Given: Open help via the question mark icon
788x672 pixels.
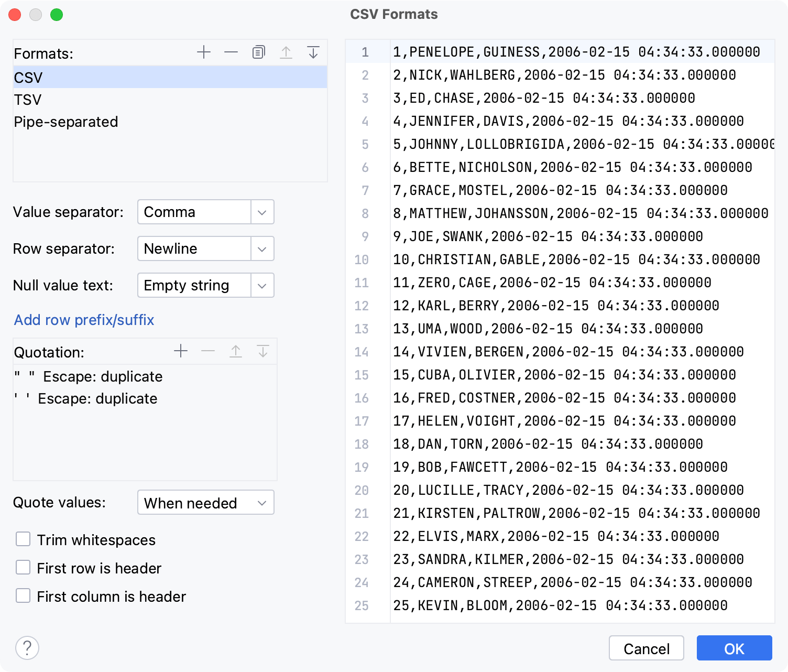Looking at the screenshot, I should pos(27,648).
